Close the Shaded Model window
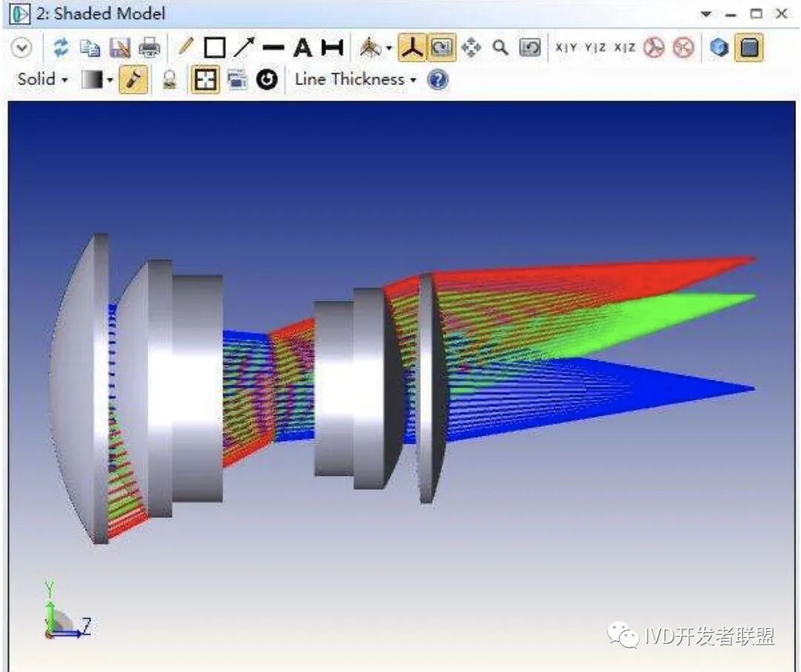The width and height of the screenshot is (801, 672). pos(782,14)
